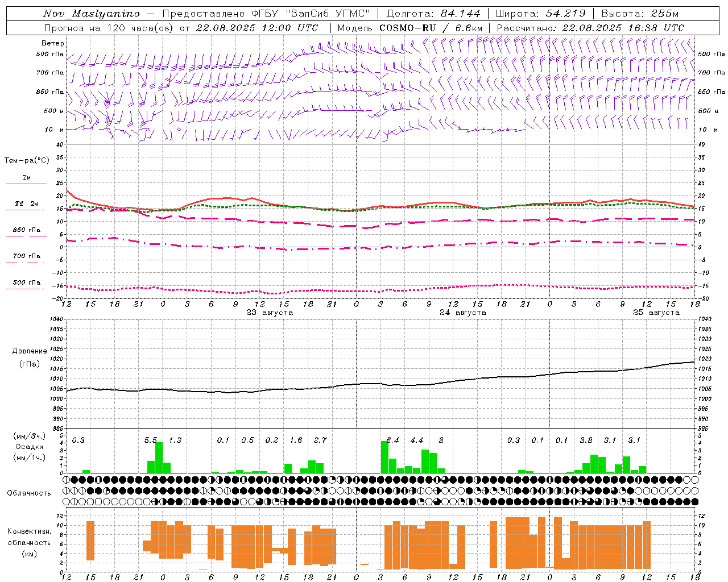The height and width of the screenshot is (582, 728).
Task: Click the 5.5 precipitation value
Action: click(151, 440)
